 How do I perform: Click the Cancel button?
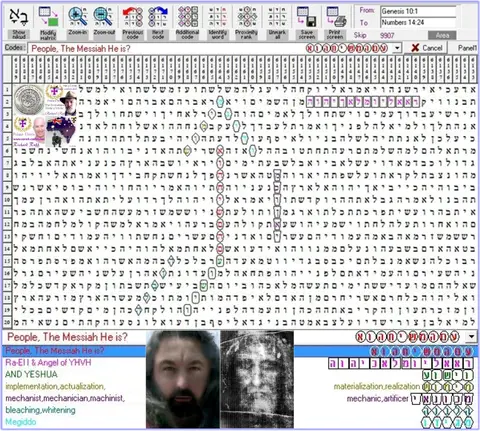click(427, 48)
